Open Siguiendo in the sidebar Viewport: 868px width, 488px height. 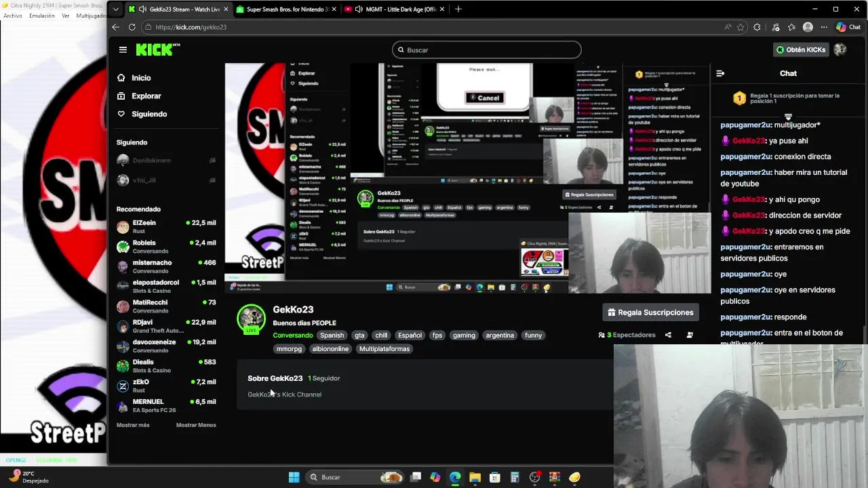(142, 114)
